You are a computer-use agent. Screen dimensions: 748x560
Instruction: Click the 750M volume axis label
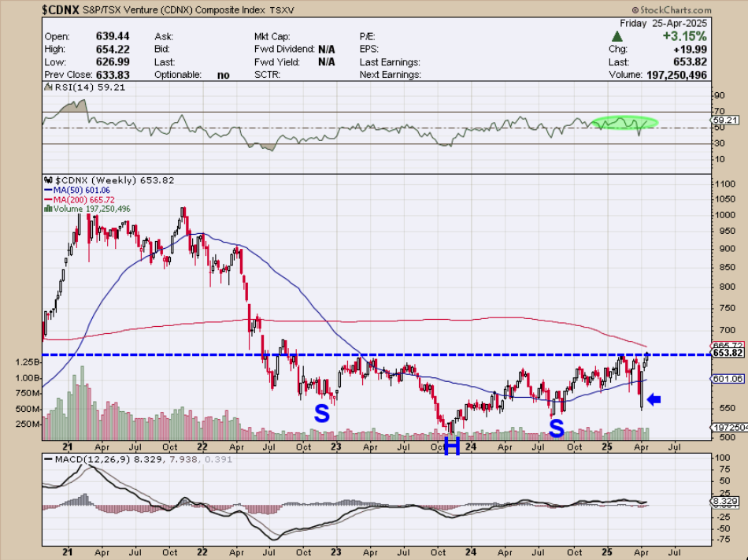click(x=28, y=393)
